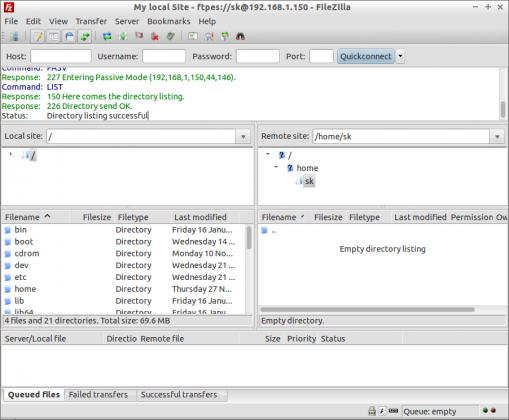Screen dimensions: 509x420
Task: Open the Server menu
Action: pos(127,21)
